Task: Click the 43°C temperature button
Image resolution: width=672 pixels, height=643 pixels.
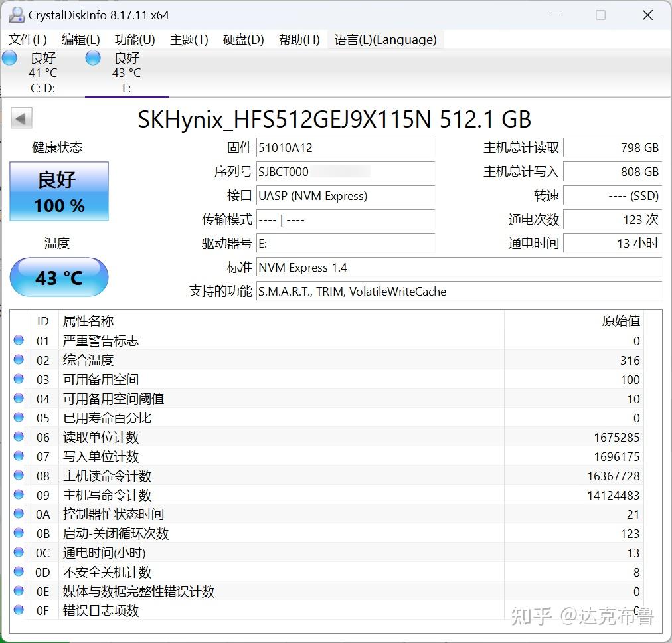Action: tap(58, 277)
